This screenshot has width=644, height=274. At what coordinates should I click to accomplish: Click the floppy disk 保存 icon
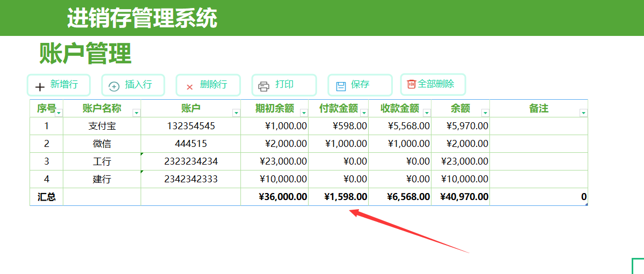(x=341, y=86)
